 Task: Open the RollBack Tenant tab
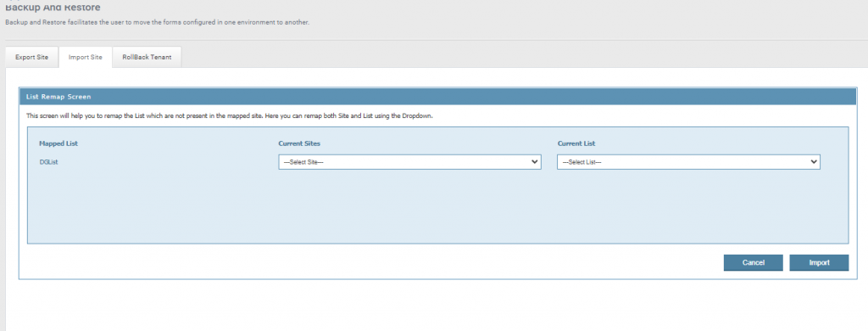(x=147, y=58)
